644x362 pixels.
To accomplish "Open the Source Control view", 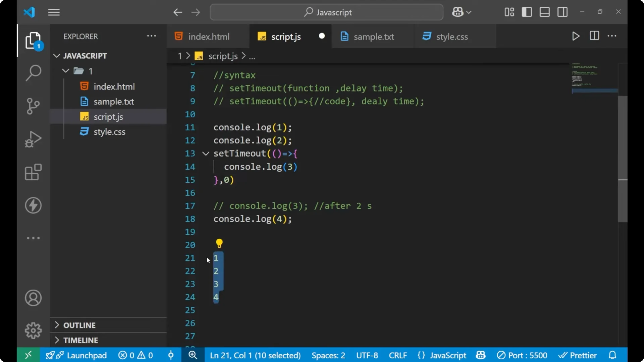I will click(x=33, y=106).
